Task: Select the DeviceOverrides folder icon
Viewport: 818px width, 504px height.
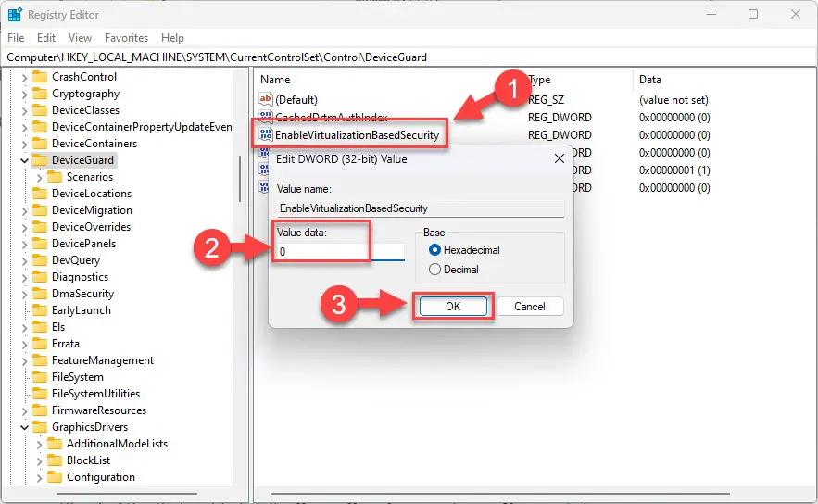Action: click(x=40, y=227)
